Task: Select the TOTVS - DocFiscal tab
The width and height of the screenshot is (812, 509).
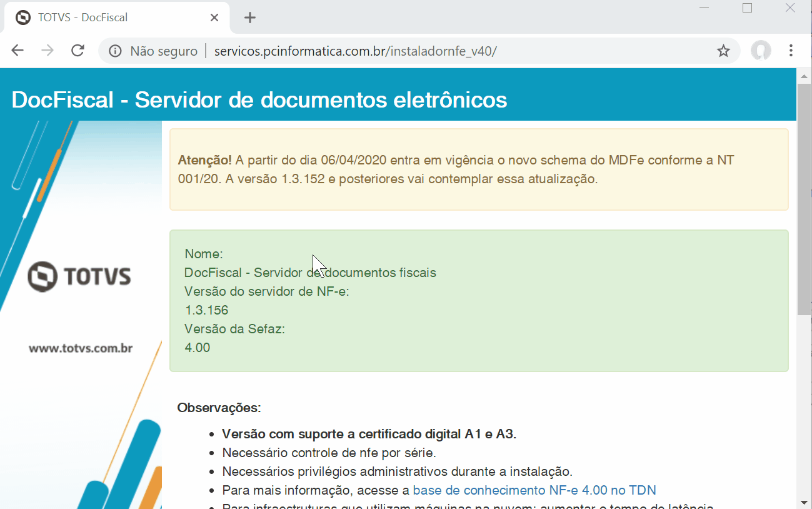Action: pyautogui.click(x=118, y=18)
